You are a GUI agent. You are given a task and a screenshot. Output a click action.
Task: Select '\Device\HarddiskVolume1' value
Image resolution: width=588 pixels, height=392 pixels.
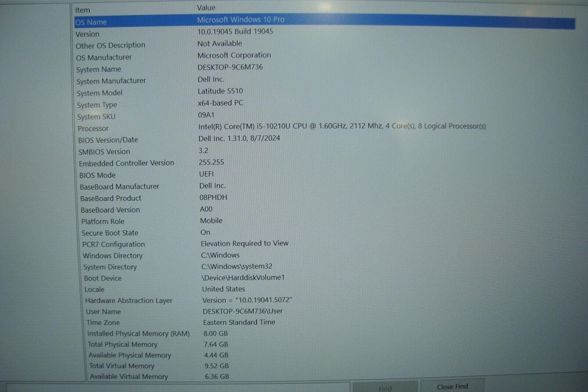243,278
